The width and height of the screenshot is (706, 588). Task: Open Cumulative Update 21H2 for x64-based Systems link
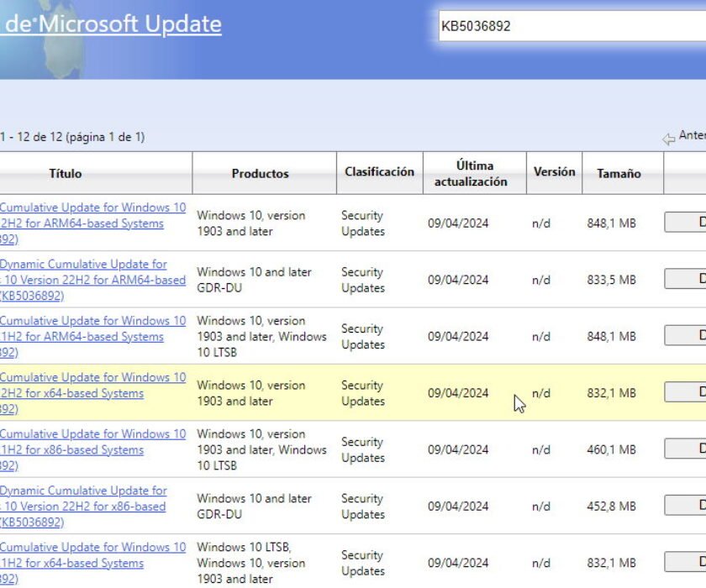92,564
